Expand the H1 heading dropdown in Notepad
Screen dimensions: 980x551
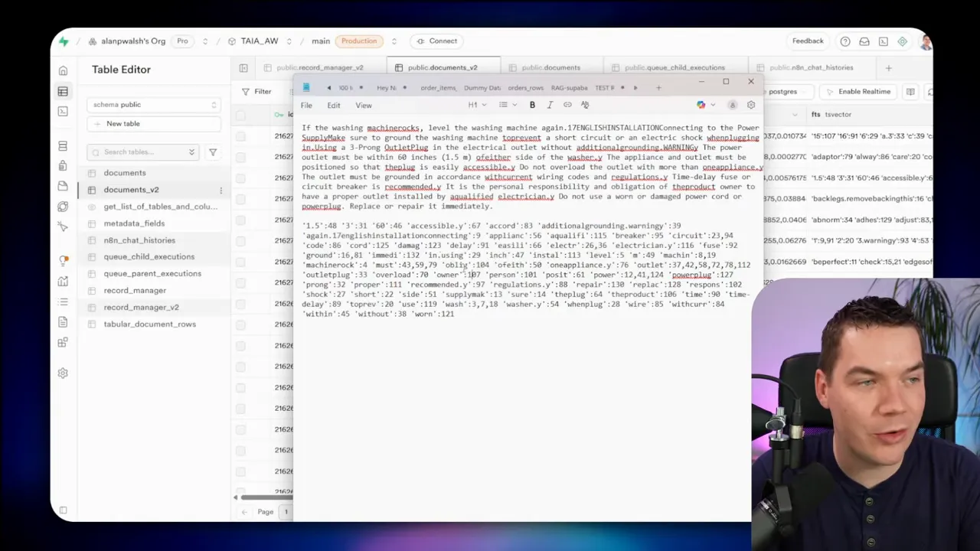476,105
